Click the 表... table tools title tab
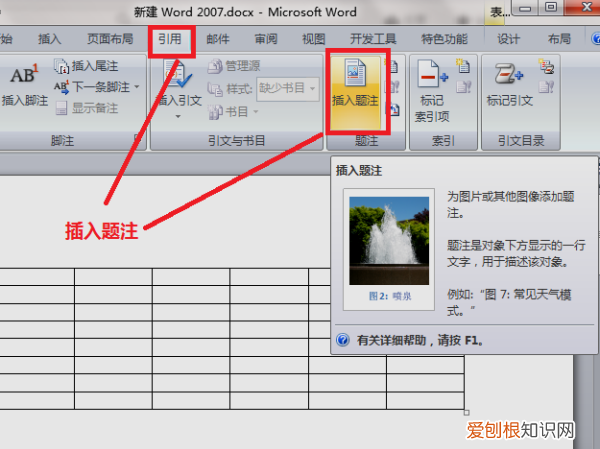 [500, 12]
